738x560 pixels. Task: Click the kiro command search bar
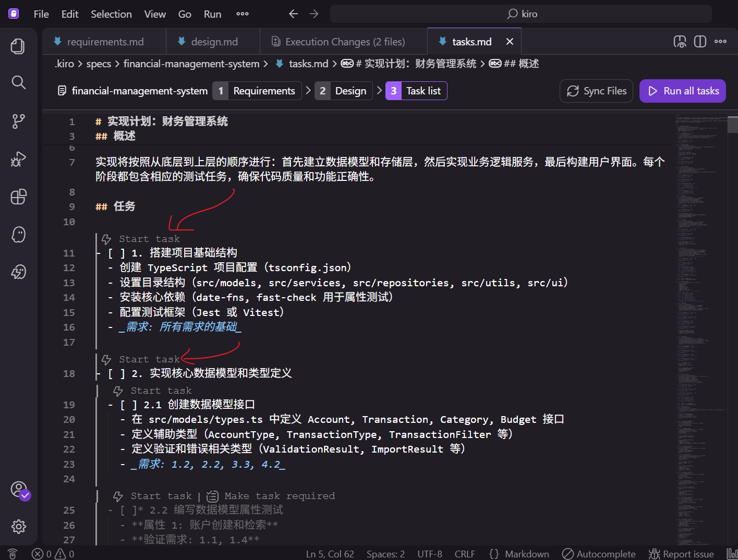tap(521, 14)
